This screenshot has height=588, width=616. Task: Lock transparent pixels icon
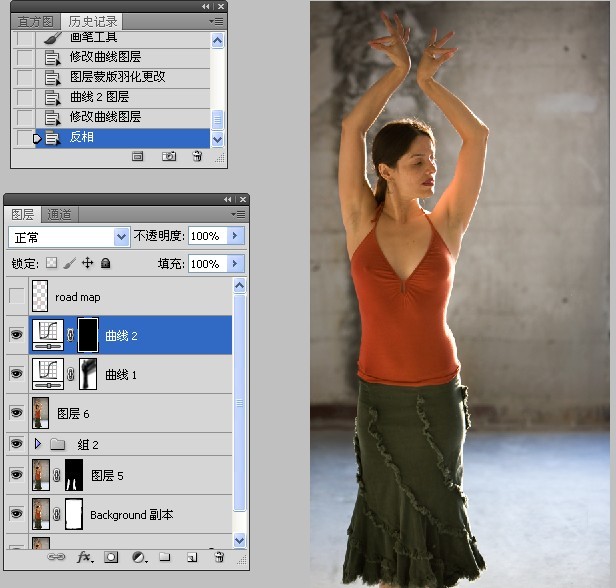click(51, 262)
